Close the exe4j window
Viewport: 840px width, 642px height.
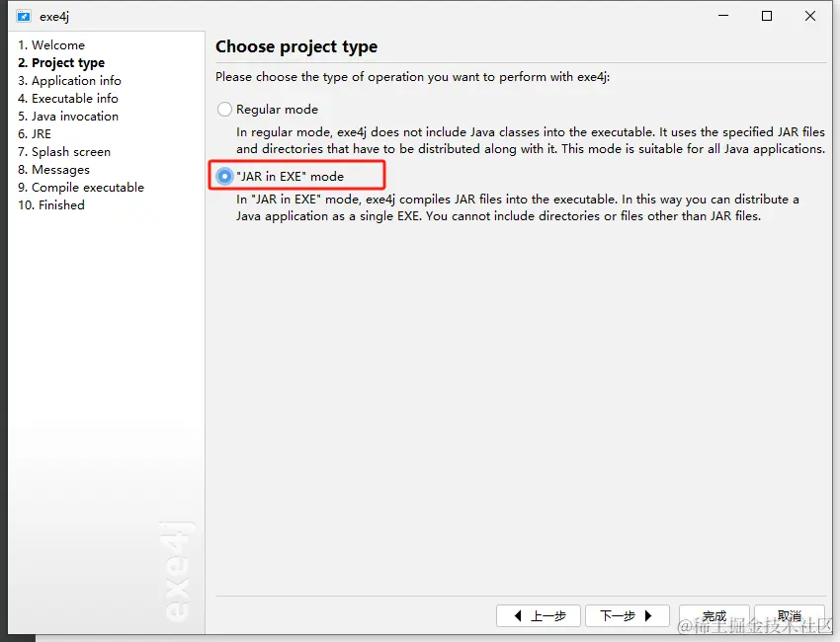click(810, 16)
